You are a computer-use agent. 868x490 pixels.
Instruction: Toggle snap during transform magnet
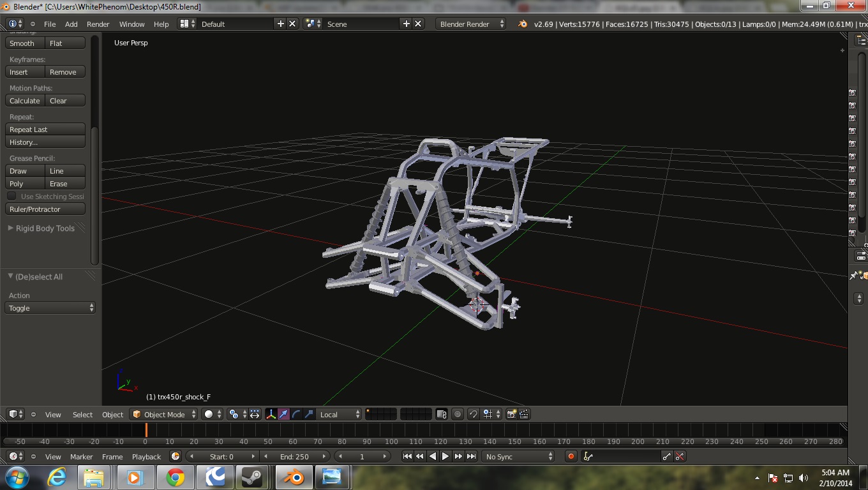pos(474,414)
